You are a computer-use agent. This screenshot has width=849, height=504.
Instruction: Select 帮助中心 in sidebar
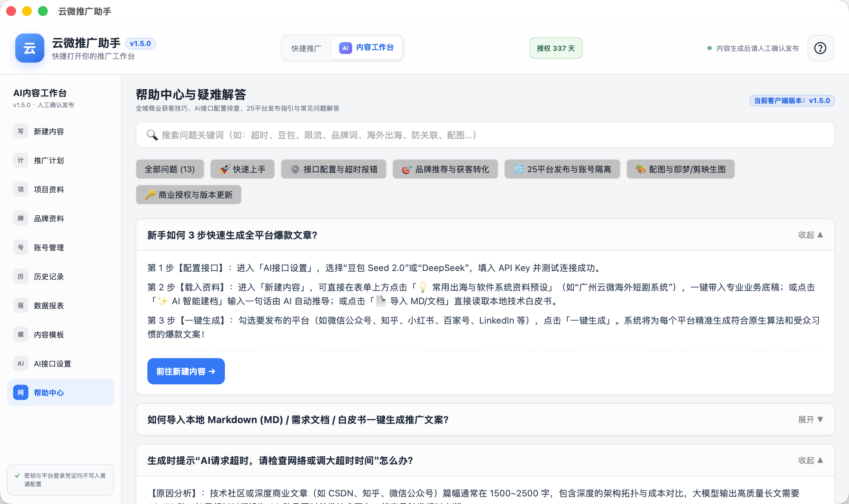[x=61, y=393]
